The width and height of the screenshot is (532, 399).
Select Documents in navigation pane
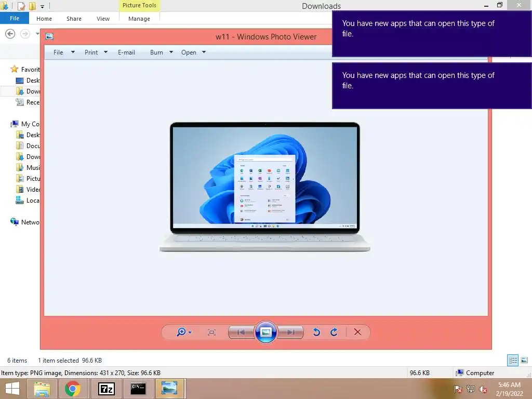tap(28, 145)
